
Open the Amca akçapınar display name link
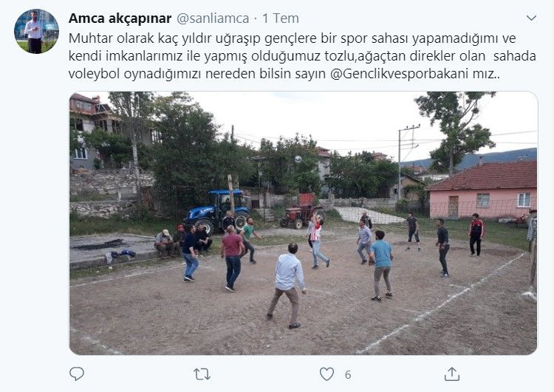pos(120,18)
